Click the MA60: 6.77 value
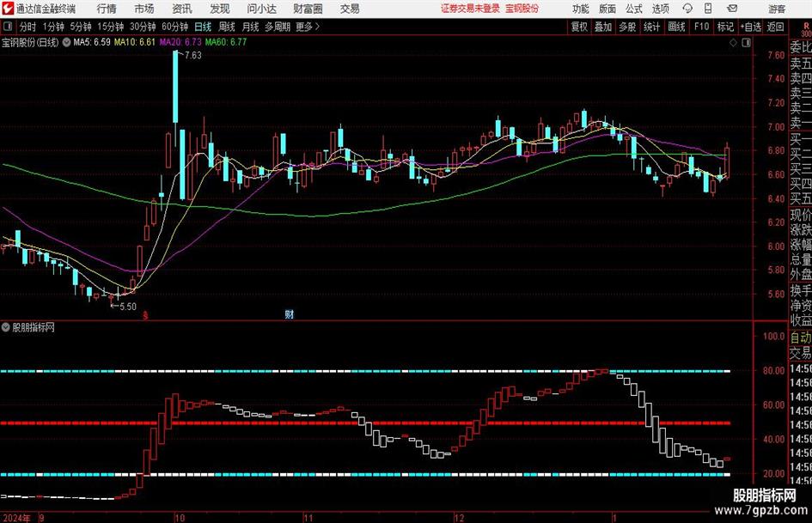Image resolution: width=812 pixels, height=523 pixels. coord(226,42)
